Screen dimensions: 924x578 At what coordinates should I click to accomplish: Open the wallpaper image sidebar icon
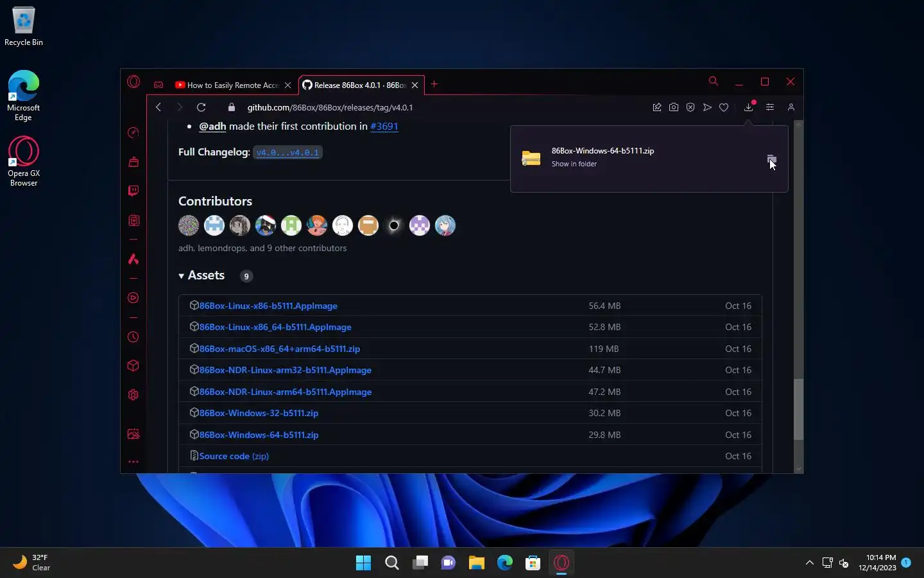[x=133, y=434]
